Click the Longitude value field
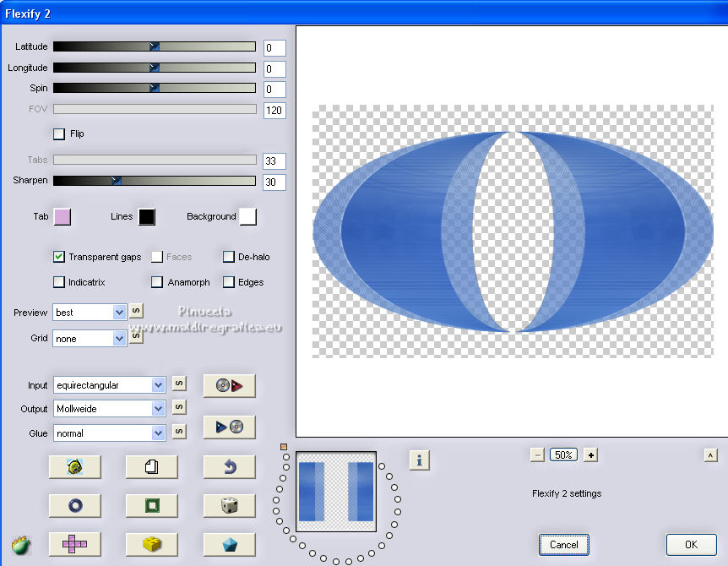Image resolution: width=728 pixels, height=566 pixels. (274, 68)
